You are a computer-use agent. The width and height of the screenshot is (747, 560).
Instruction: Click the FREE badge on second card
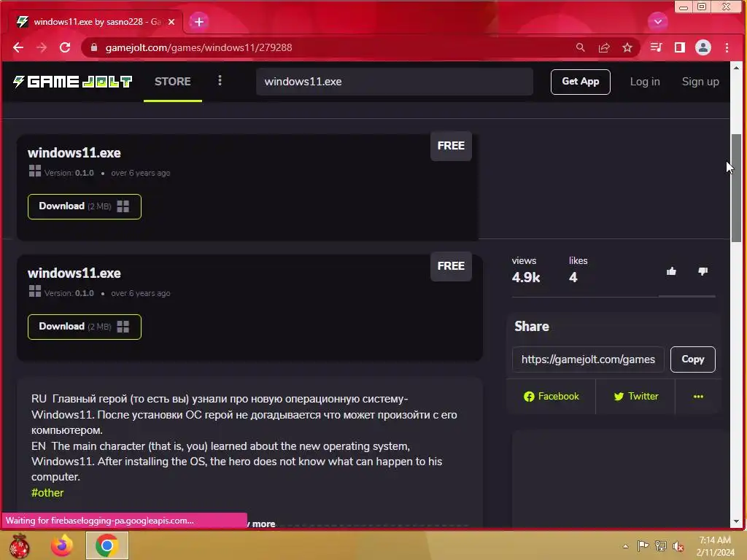[451, 266]
